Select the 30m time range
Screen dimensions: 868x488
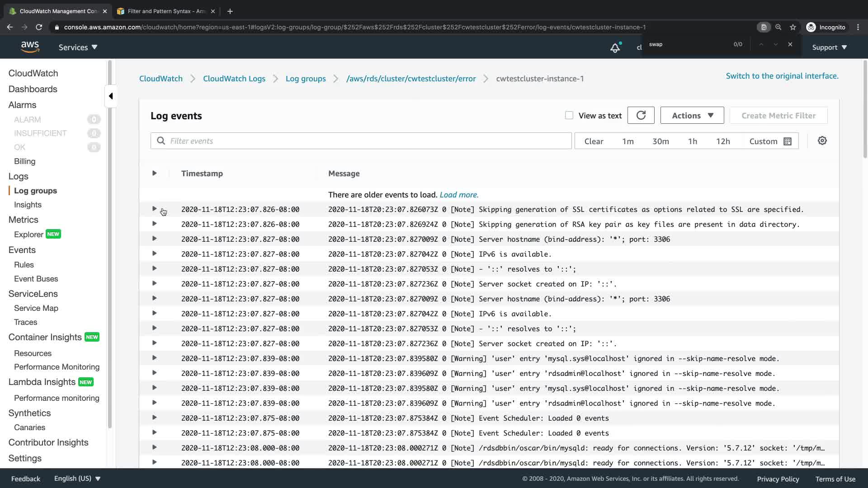tap(660, 141)
